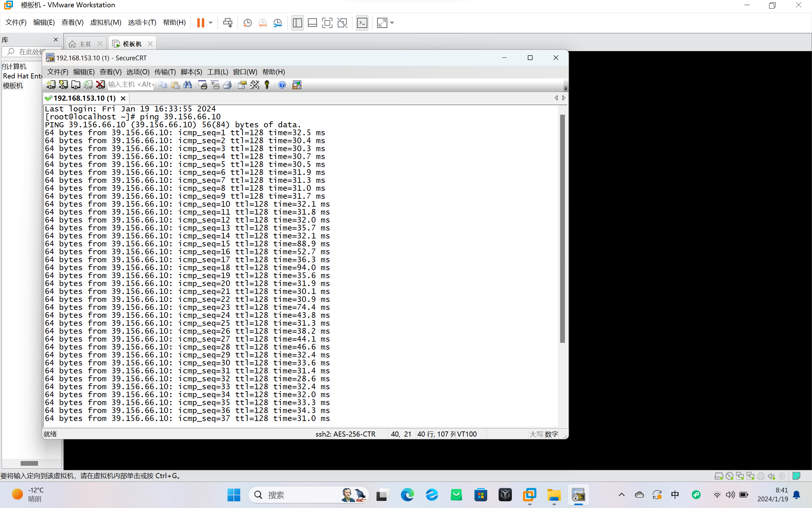Open VMware 选项卡(T) menu

142,23
